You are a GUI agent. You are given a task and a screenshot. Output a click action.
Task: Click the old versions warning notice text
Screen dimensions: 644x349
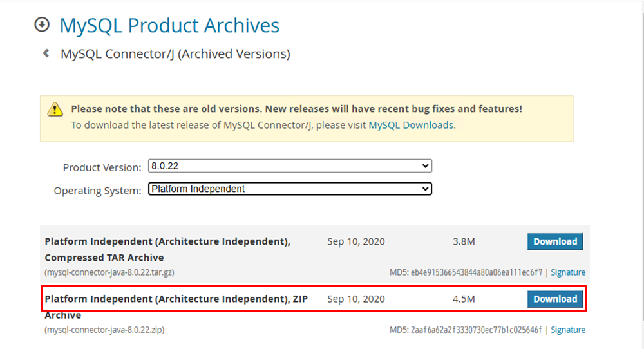[x=296, y=109]
